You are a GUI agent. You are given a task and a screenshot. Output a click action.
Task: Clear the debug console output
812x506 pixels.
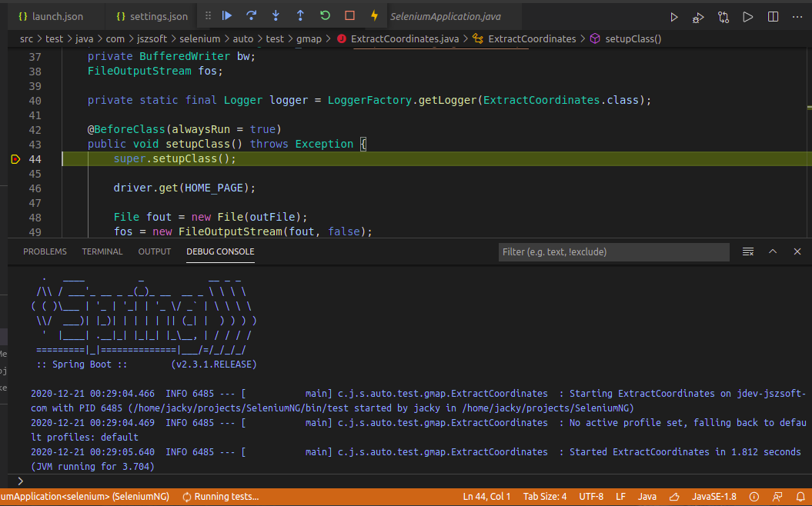click(x=748, y=251)
